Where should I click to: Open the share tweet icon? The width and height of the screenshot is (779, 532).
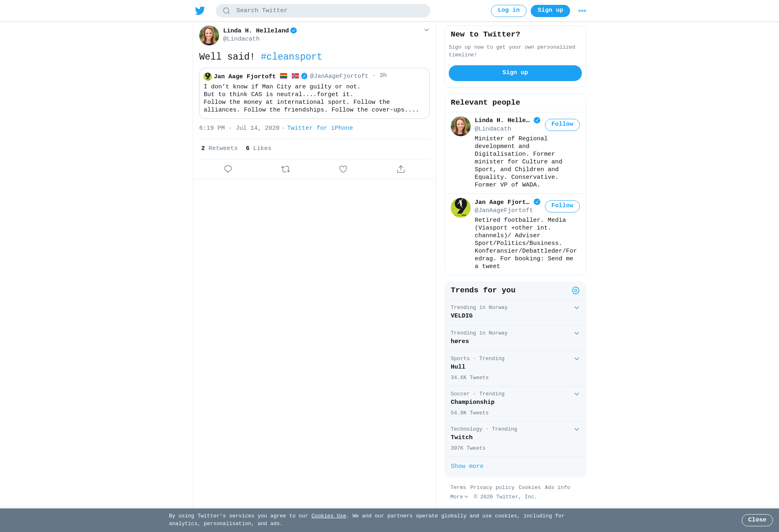point(401,169)
